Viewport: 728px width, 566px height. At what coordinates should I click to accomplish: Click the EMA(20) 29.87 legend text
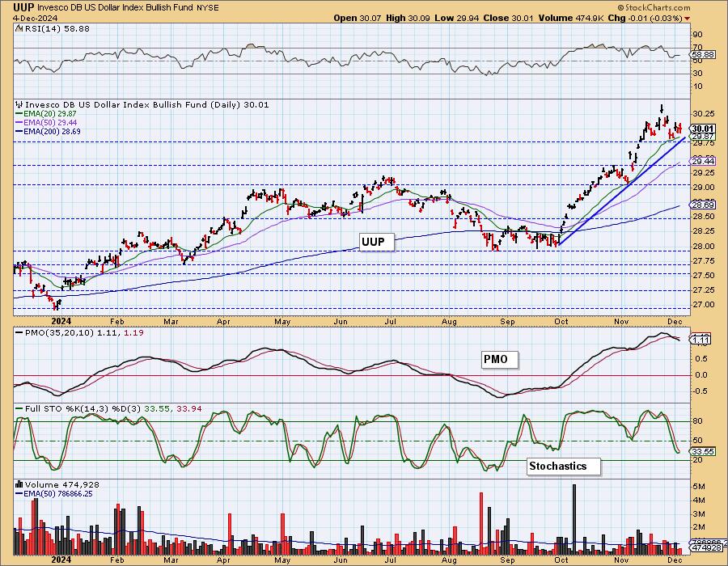[x=50, y=114]
